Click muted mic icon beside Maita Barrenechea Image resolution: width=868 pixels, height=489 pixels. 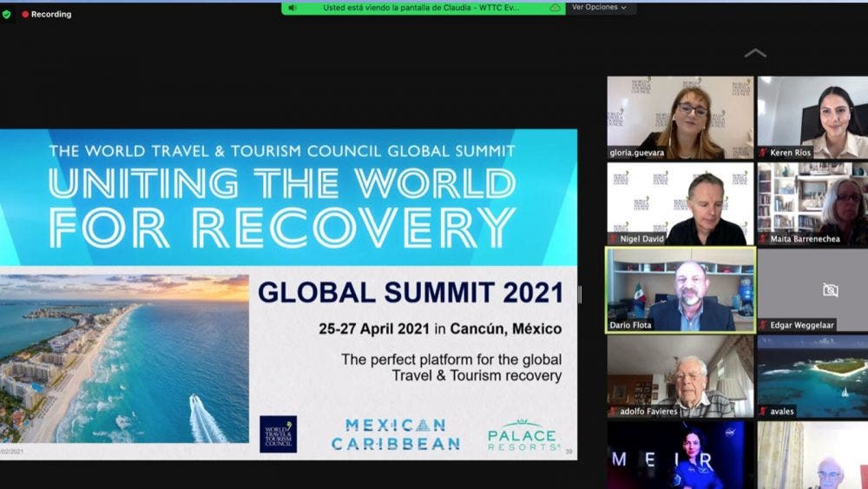coord(763,239)
